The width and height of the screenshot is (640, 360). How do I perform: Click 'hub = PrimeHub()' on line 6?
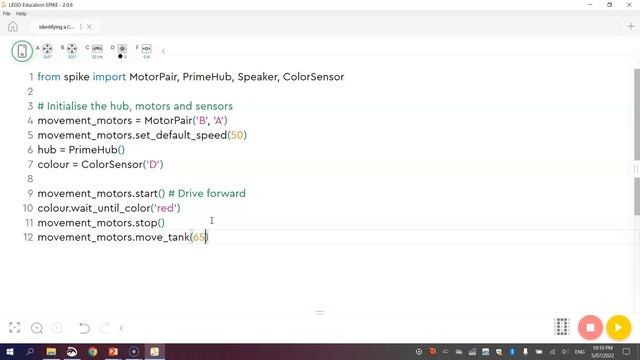[81, 150]
